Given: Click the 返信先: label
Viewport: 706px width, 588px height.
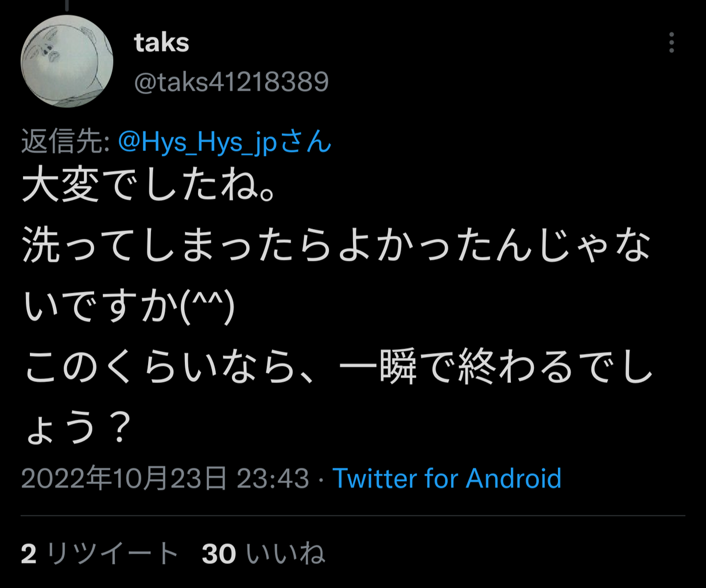Looking at the screenshot, I should [x=66, y=141].
